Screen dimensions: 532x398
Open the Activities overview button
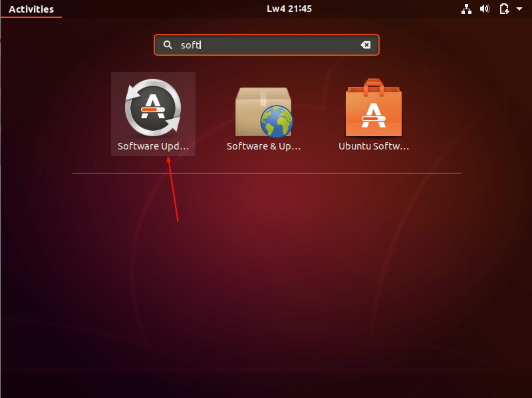tap(31, 9)
